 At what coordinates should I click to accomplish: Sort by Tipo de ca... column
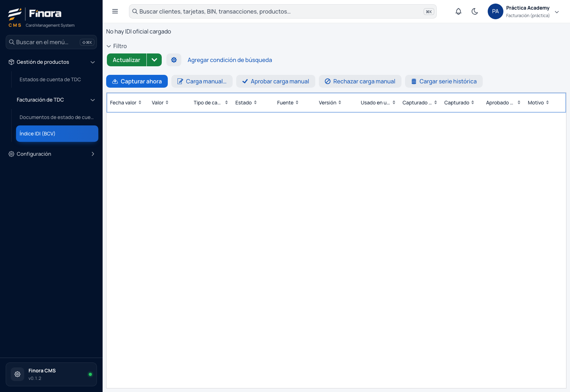tap(211, 103)
